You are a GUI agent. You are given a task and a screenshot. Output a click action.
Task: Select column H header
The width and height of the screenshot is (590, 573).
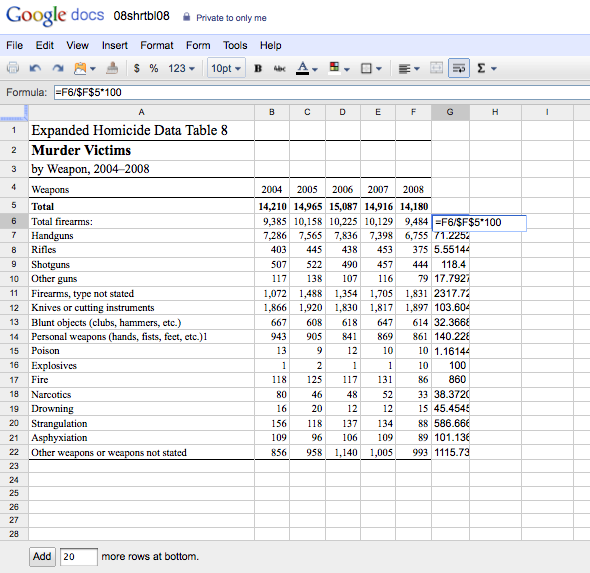pyautogui.click(x=495, y=112)
